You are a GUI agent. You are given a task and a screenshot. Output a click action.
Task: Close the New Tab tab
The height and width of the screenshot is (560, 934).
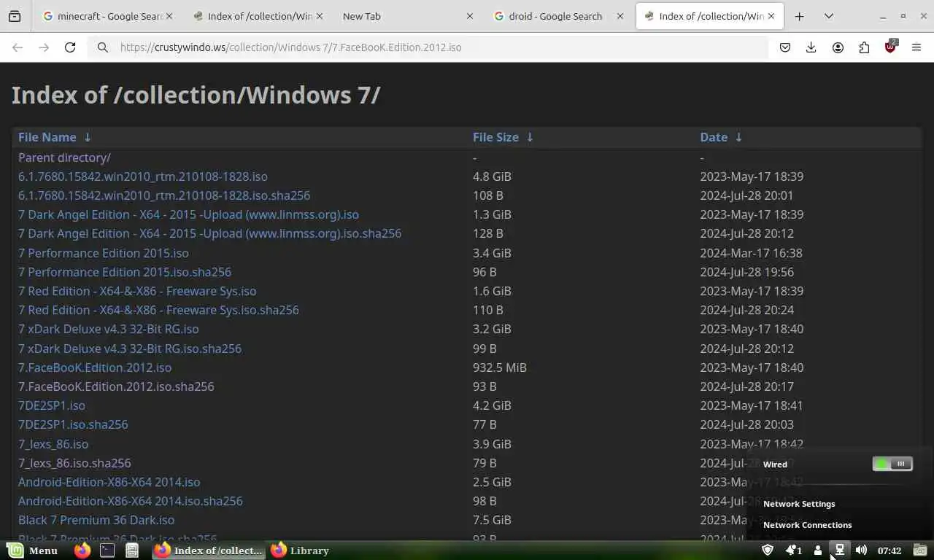tap(469, 16)
